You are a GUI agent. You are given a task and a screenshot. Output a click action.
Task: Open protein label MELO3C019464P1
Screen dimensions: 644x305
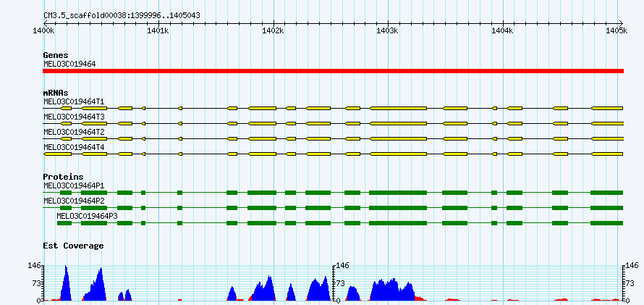tap(74, 185)
